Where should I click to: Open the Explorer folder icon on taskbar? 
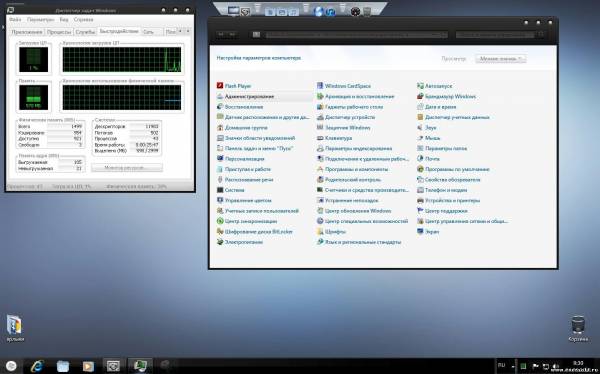point(63,366)
